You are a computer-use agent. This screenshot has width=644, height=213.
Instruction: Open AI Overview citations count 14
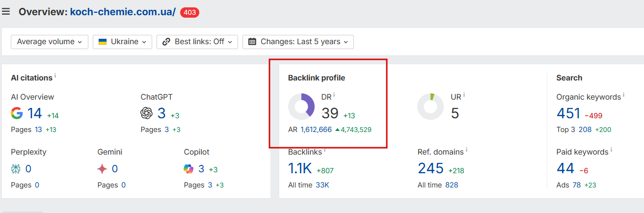tap(35, 113)
